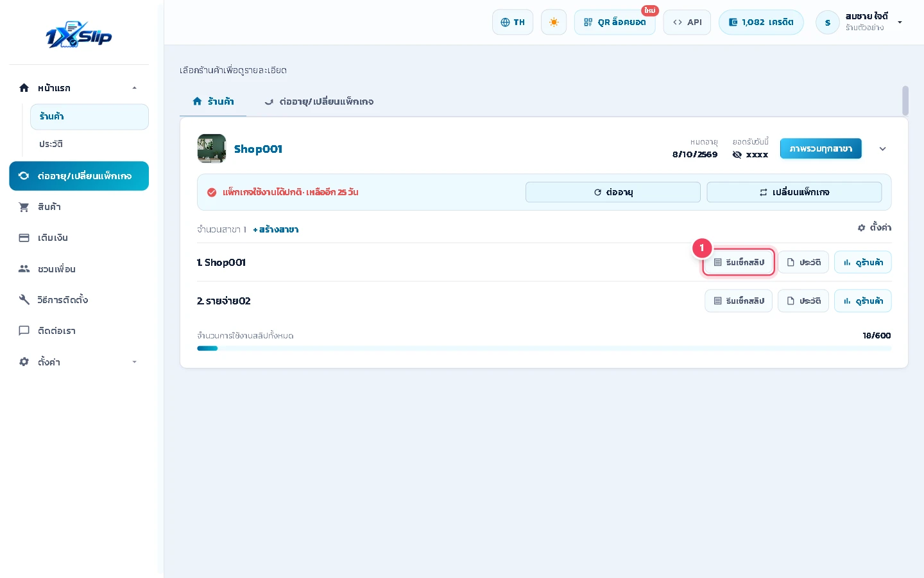
Task: Go to ต่ออายุ/เปลี่ยนแพ็กเกจ sidebar item
Action: 79,176
